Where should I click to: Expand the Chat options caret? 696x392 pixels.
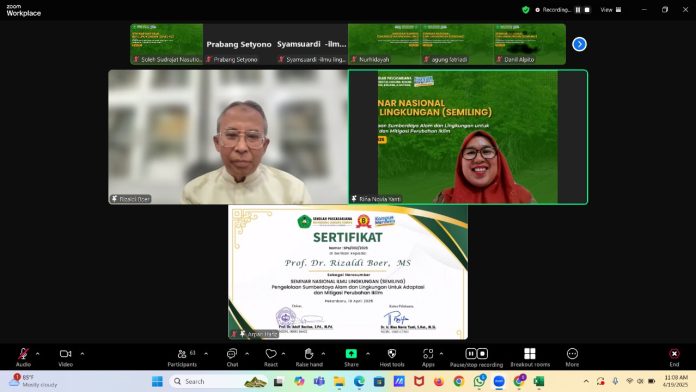[247, 354]
